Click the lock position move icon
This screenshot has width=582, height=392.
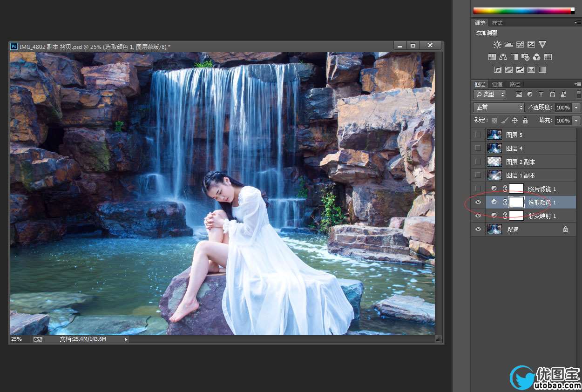514,121
